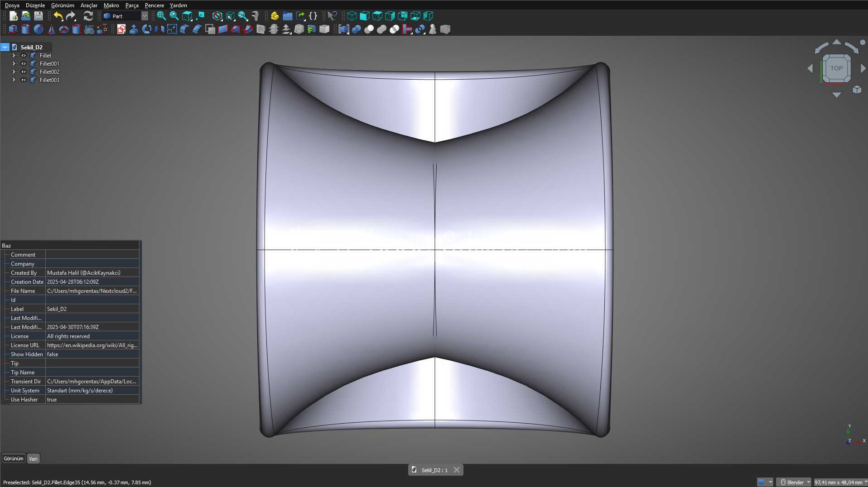Collapse the Sekil_D2 document tree
Screen dimensions: 868x487
pyautogui.click(x=5, y=47)
